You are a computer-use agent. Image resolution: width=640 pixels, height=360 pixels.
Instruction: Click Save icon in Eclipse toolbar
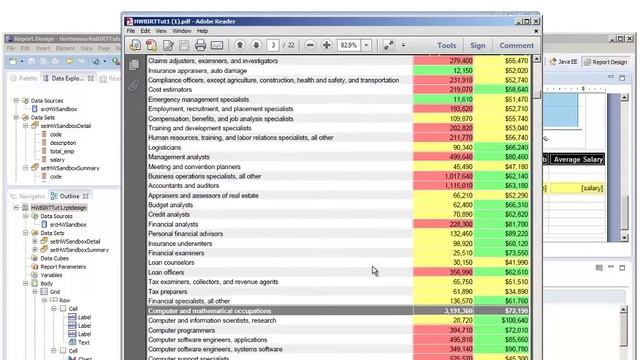pyautogui.click(x=31, y=62)
